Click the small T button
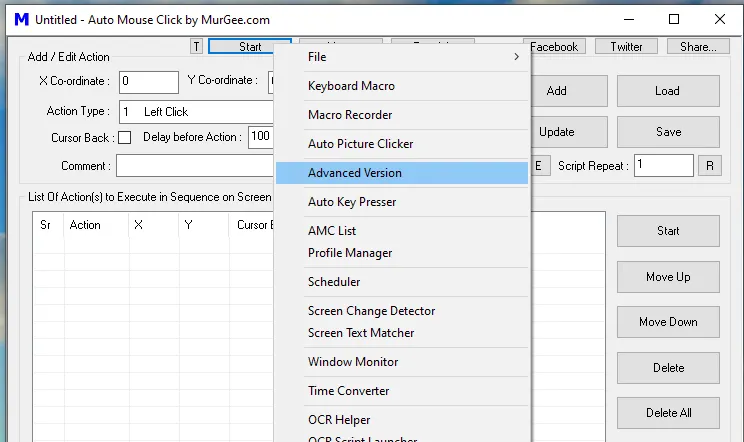Screen dimensions: 744x442 [196, 46]
